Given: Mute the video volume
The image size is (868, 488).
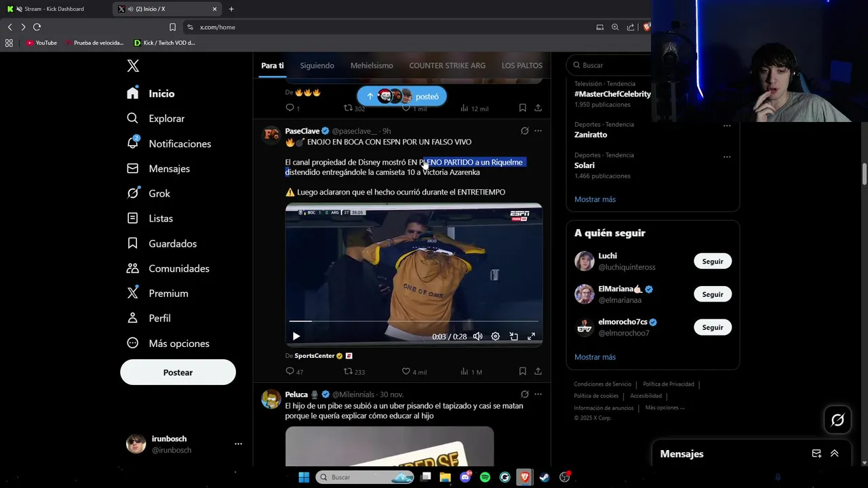Looking at the screenshot, I should pos(477,336).
